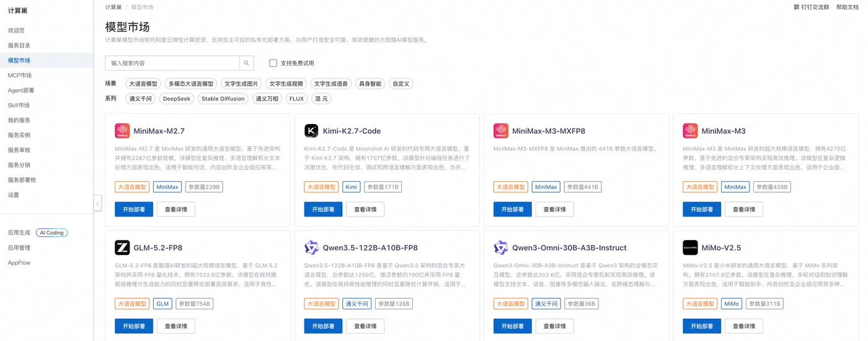Click the Qwen3-Omni-30B-A3B-Instruct model logo

pos(501,247)
